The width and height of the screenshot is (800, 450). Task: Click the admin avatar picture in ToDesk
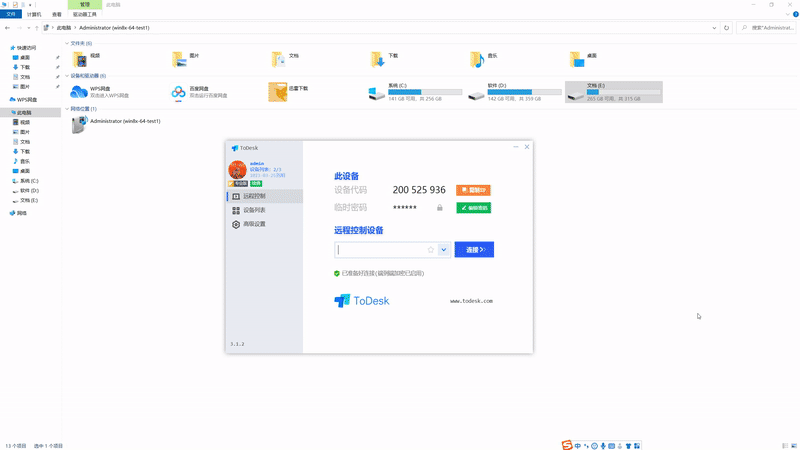237,169
